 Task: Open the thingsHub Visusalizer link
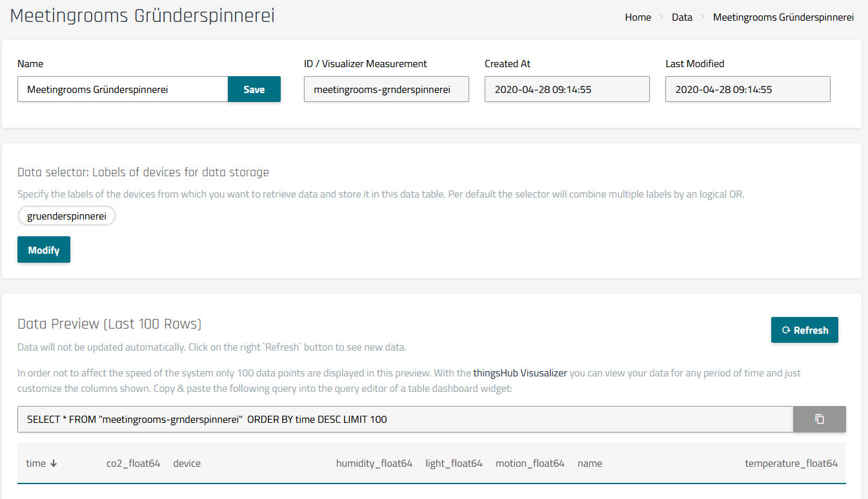520,373
